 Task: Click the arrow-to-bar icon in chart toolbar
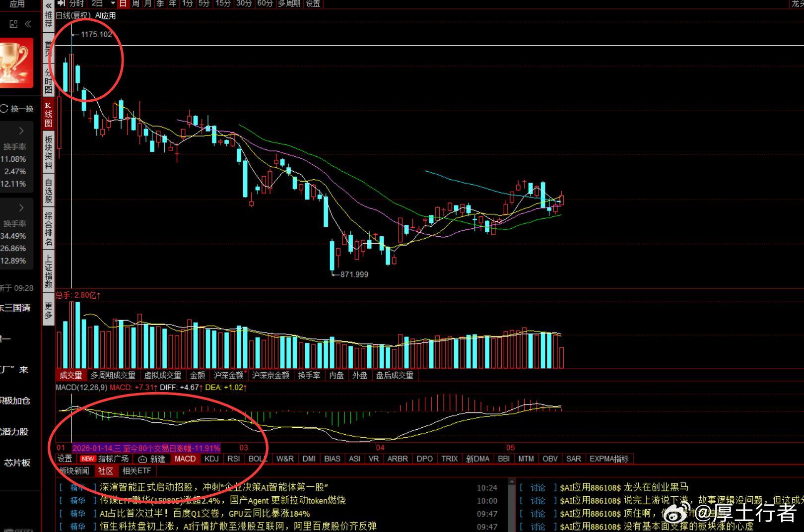(62, 3)
